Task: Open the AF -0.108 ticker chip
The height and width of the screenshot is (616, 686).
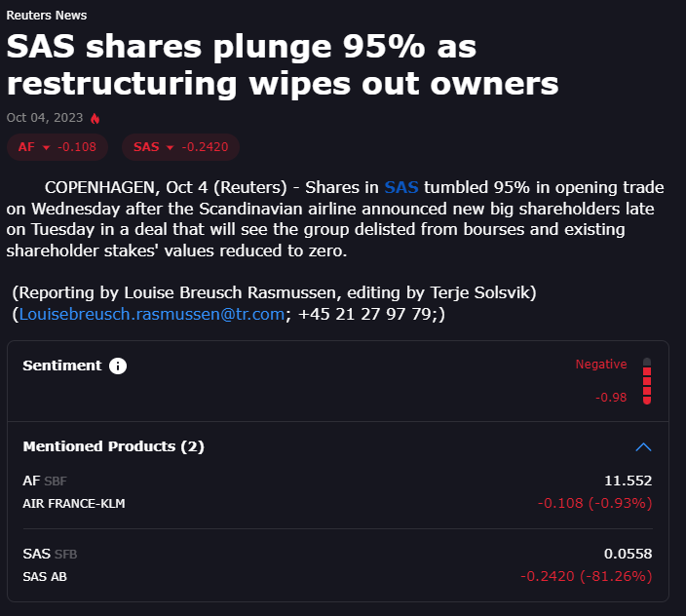Action: coord(57,147)
